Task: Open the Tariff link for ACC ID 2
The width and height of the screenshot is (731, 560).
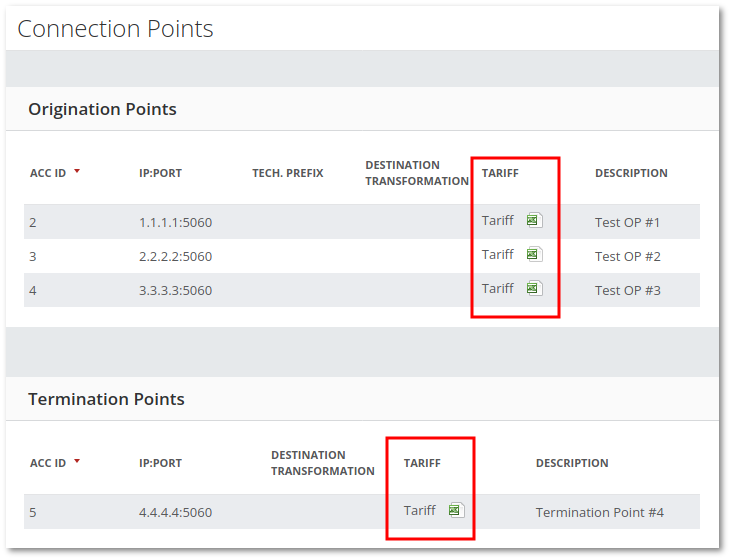Action: tap(497, 221)
